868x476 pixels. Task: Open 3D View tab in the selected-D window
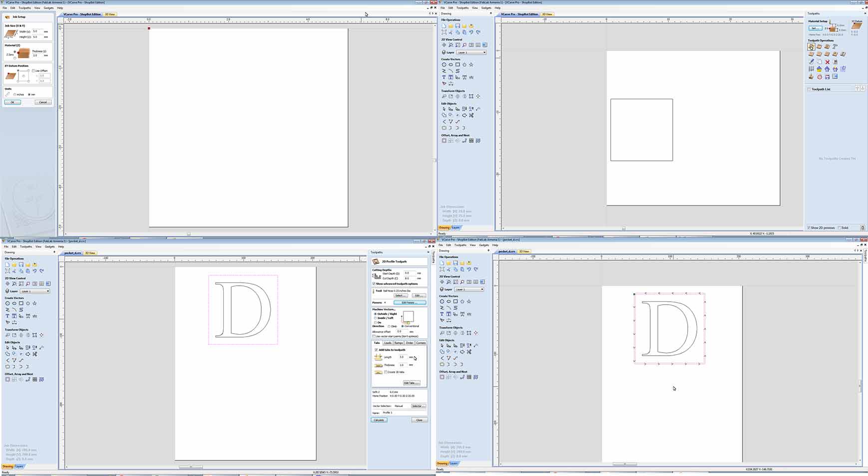[524, 251]
